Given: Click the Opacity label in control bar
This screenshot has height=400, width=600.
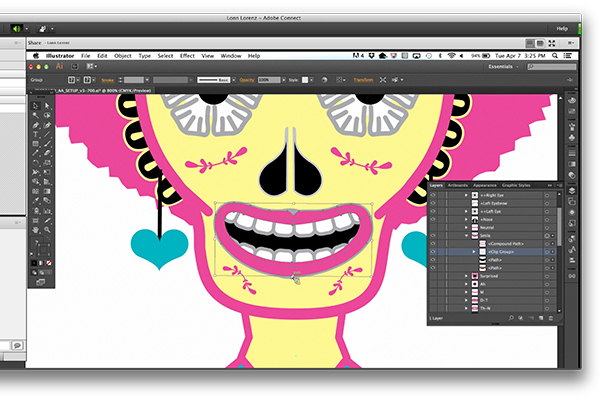Looking at the screenshot, I should pyautogui.click(x=245, y=77).
